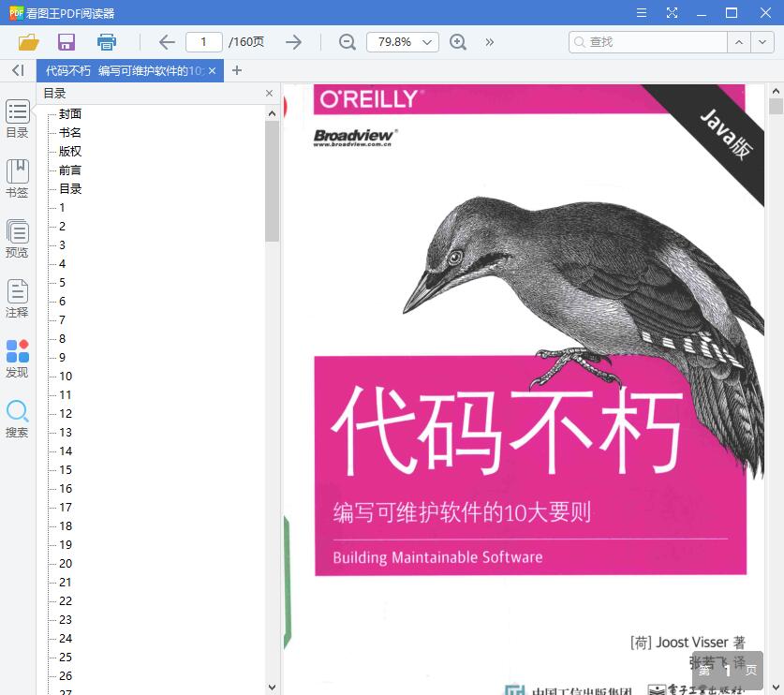Viewport: 784px width, 695px height.
Task: Select outline entry 10
Action: pos(66,376)
